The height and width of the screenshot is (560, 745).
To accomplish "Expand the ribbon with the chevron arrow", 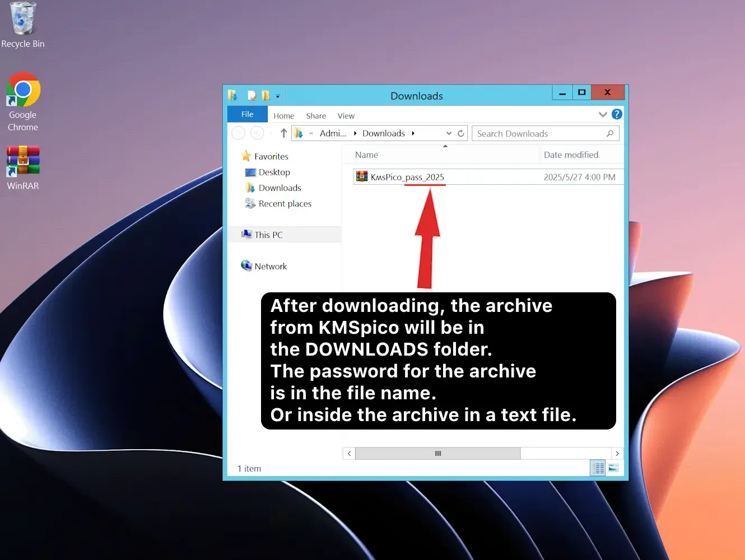I will pyautogui.click(x=603, y=114).
